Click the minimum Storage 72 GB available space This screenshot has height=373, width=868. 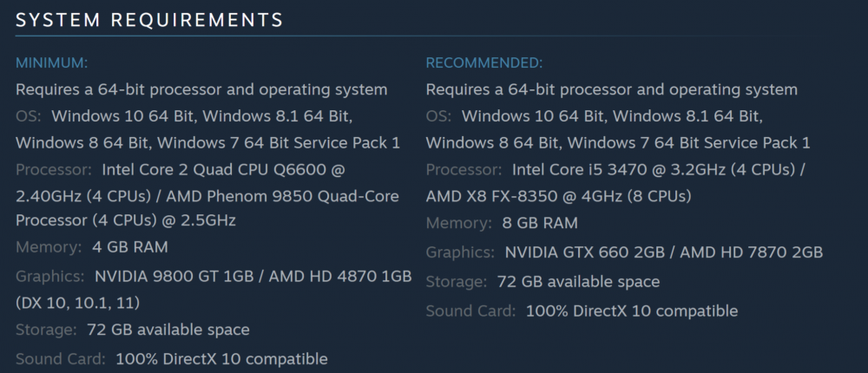(168, 330)
